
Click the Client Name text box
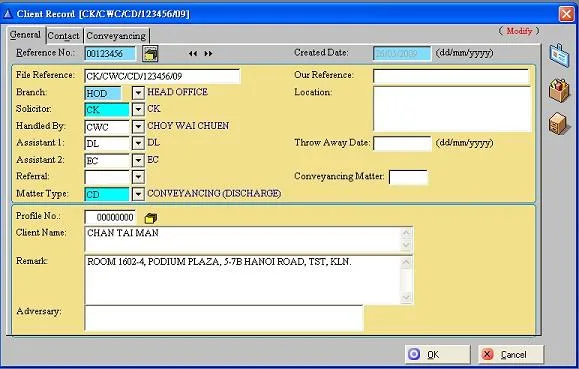(x=249, y=239)
